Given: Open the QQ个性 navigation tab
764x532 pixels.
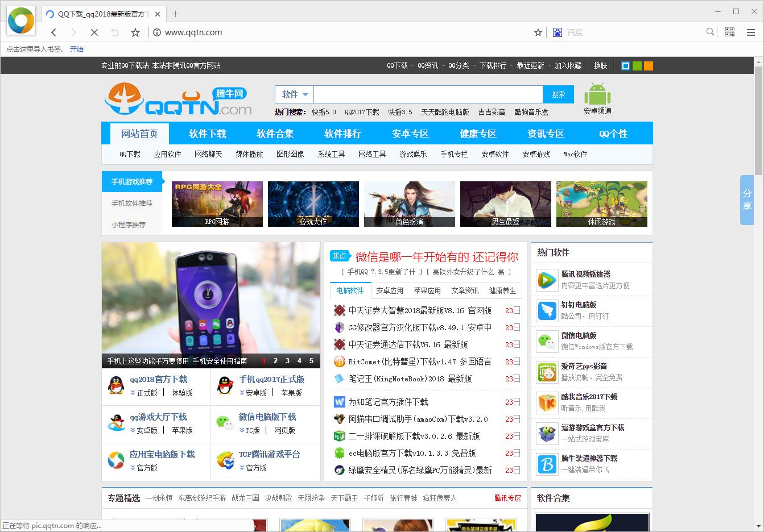Looking at the screenshot, I should tap(613, 134).
